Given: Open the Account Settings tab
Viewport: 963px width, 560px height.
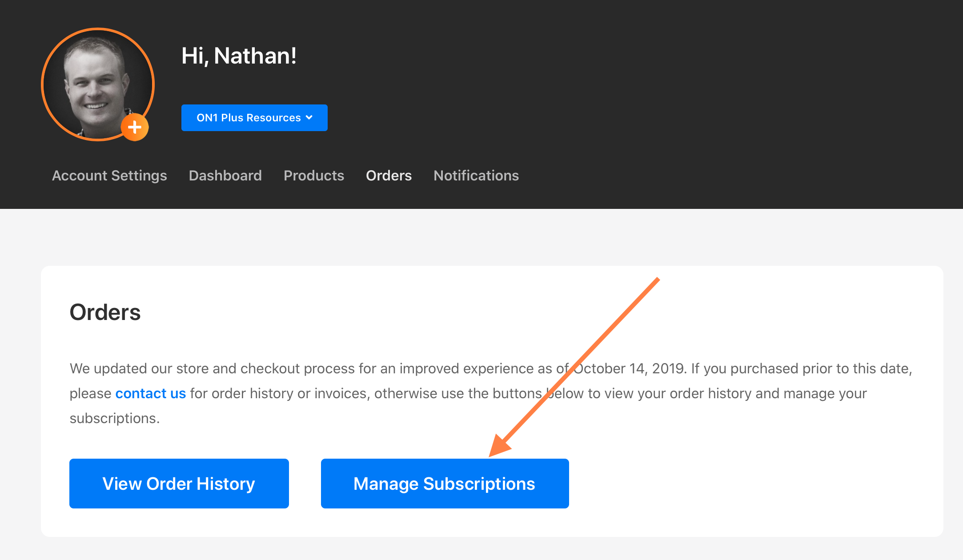Looking at the screenshot, I should [109, 176].
